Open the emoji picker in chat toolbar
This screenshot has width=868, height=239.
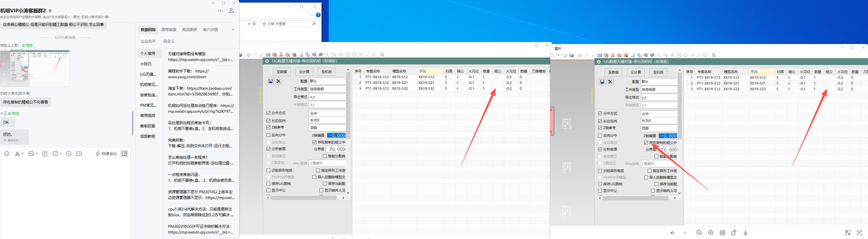point(7,154)
